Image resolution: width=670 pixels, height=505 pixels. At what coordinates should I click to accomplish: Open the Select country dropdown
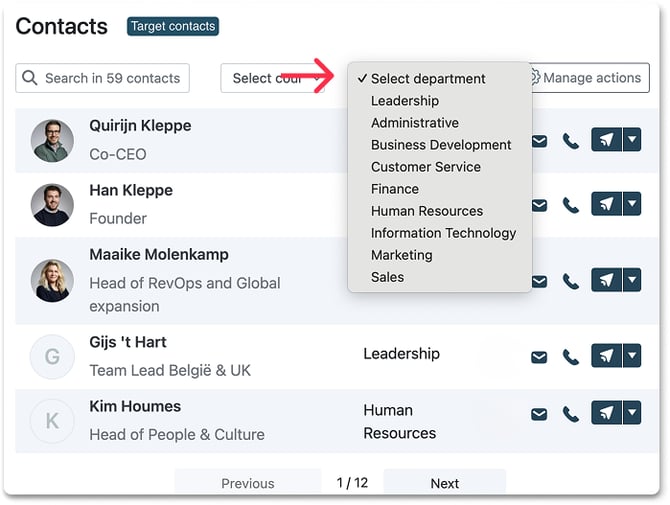click(x=273, y=78)
